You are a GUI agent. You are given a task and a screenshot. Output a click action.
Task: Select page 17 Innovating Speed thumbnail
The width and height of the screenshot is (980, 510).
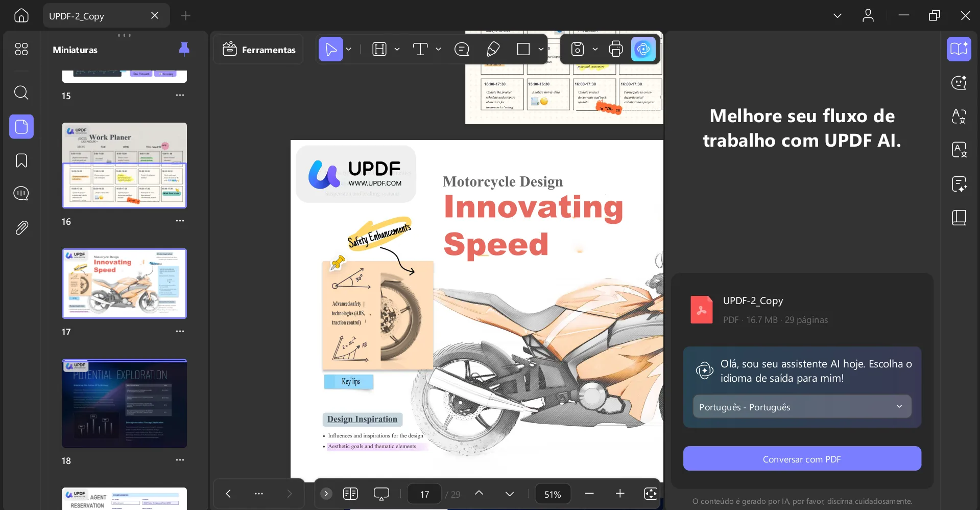pos(125,284)
